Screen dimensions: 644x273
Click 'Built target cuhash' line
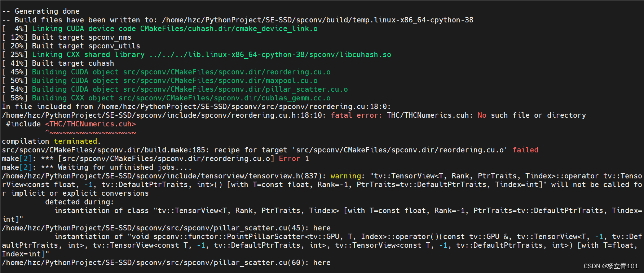tap(58, 63)
